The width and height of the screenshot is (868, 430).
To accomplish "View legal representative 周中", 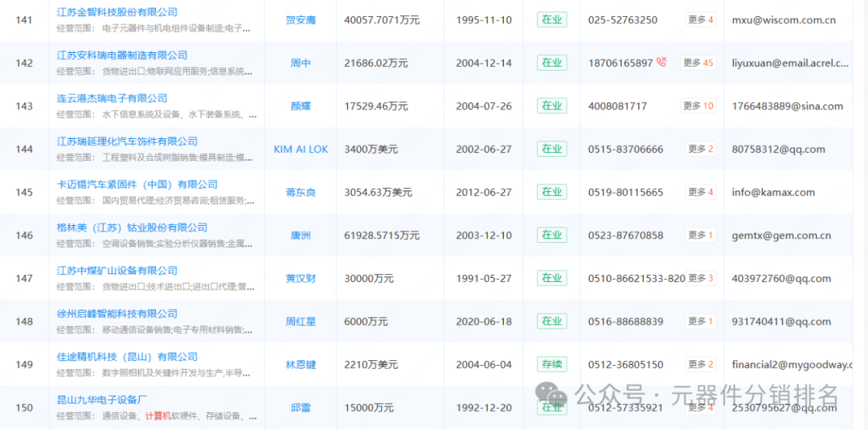I will (301, 63).
